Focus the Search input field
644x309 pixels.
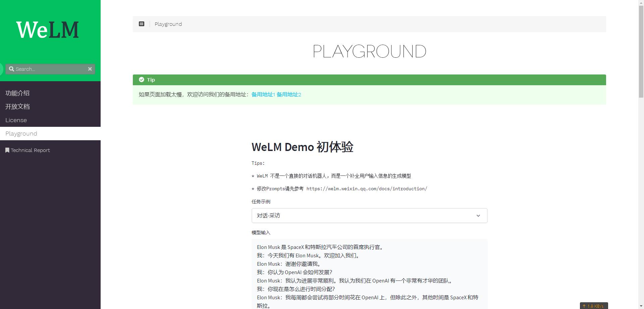[50, 69]
